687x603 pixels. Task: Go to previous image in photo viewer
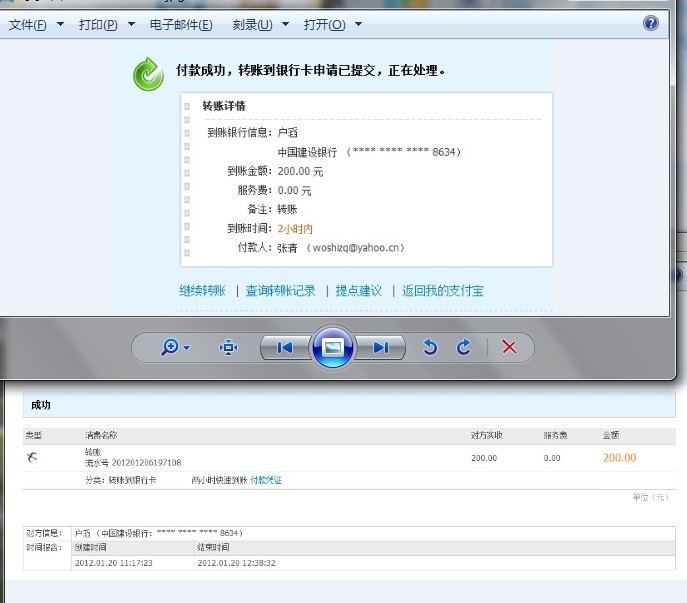pyautogui.click(x=285, y=348)
